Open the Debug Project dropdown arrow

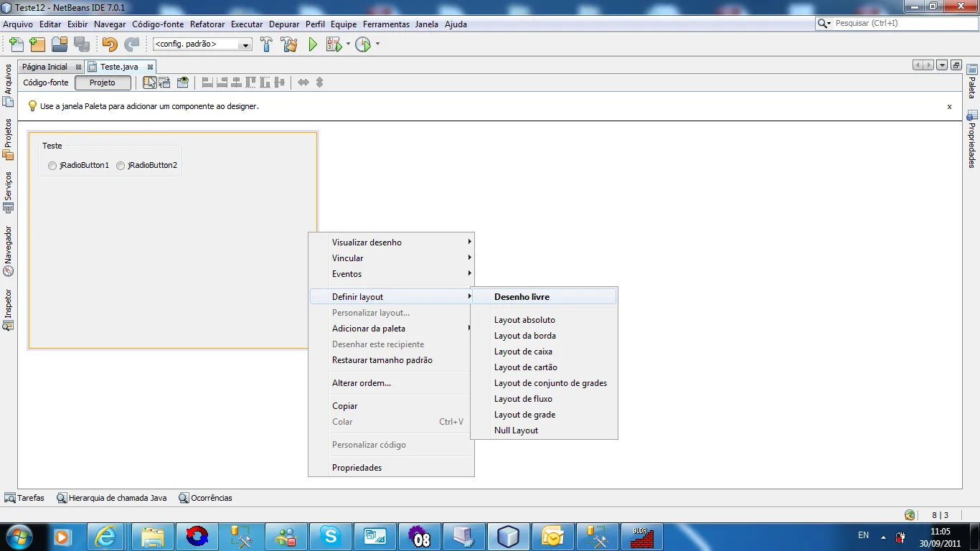point(349,44)
